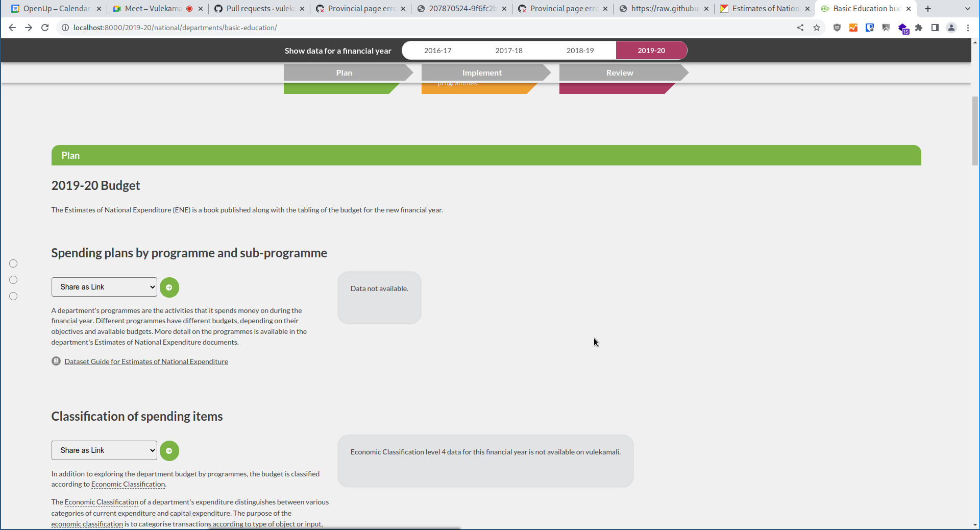This screenshot has width=980, height=530.
Task: Switch to the Estimates of National tab
Action: pos(764,9)
